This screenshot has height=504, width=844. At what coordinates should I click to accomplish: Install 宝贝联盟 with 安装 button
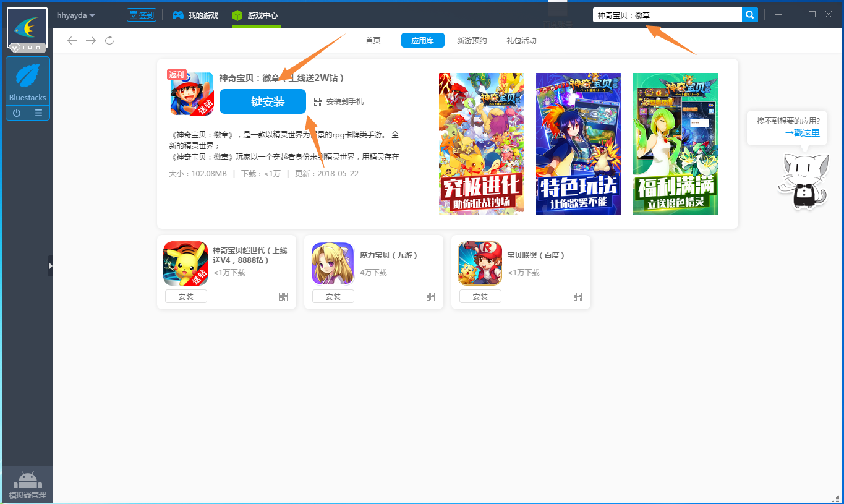(x=480, y=297)
